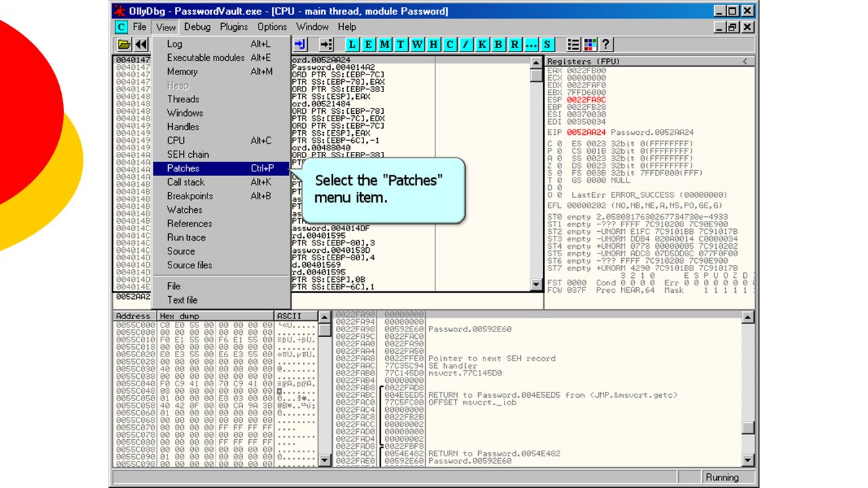
Task: Click the Execute till return toolbar icon
Action: pyautogui.click(x=326, y=45)
